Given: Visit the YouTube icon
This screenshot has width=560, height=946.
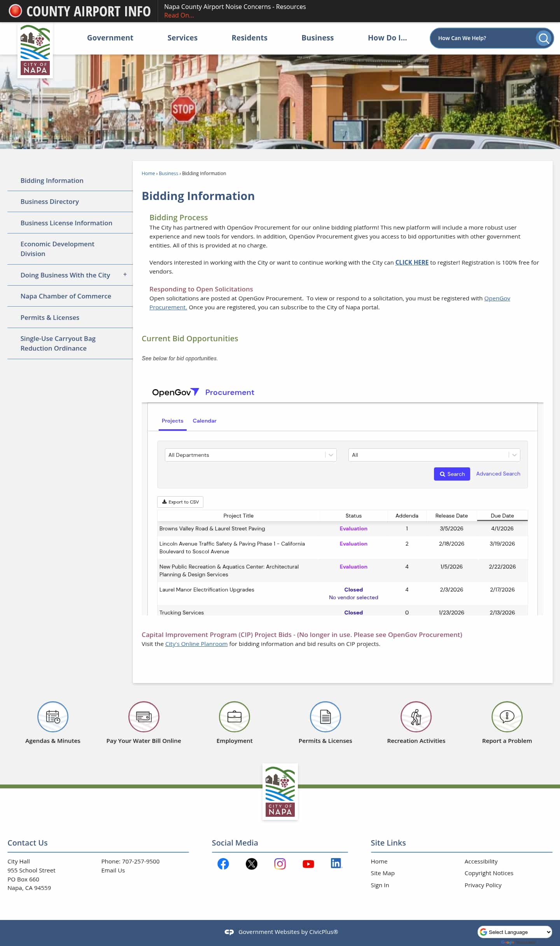Looking at the screenshot, I should point(308,864).
